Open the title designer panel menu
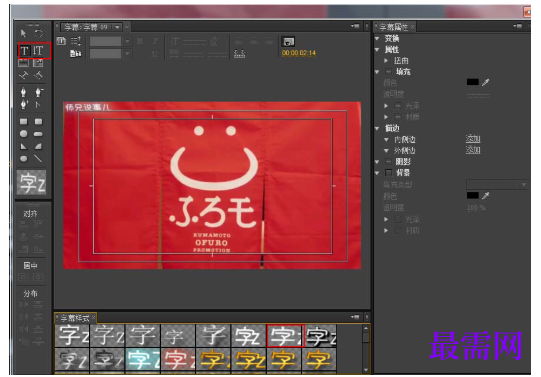Screen dimensions: 541x377 355,26
